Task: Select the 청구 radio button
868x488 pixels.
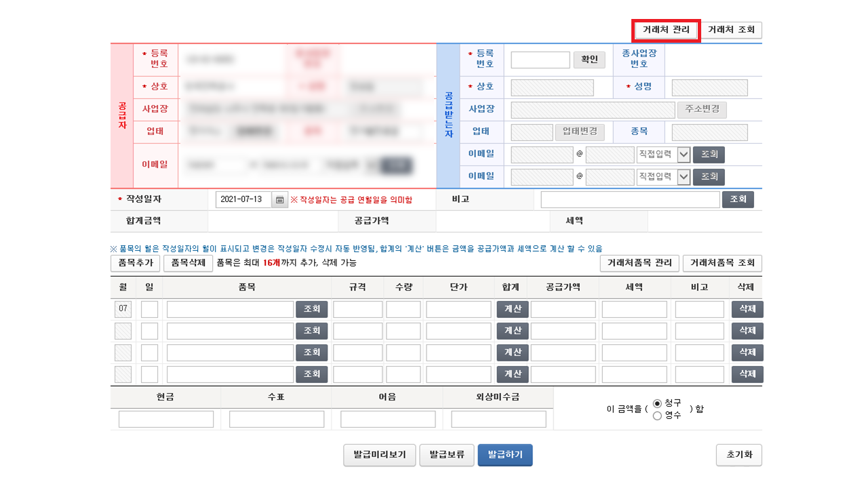Action: tap(657, 403)
